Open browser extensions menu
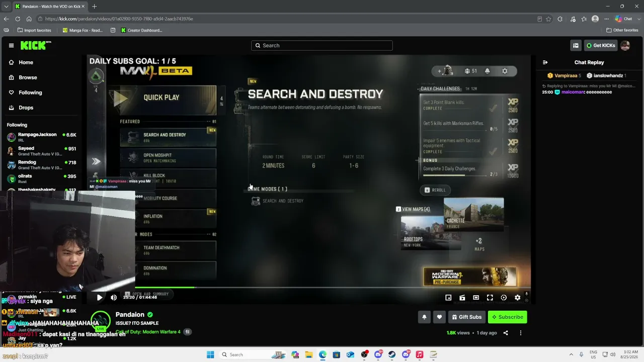Viewport: 644px width, 362px height. tap(560, 19)
